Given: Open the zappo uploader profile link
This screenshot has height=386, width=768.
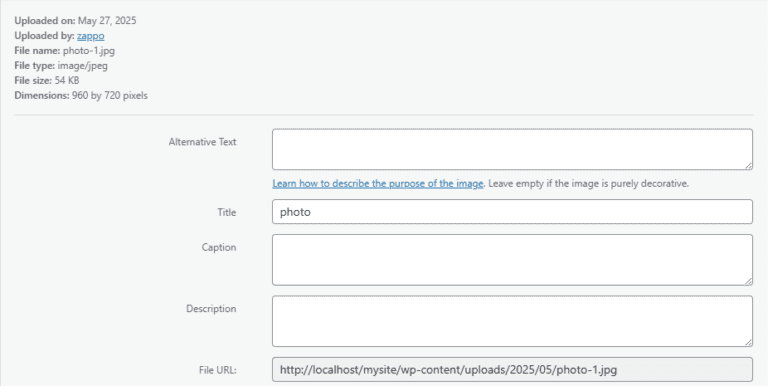Looking at the screenshot, I should [x=91, y=36].
